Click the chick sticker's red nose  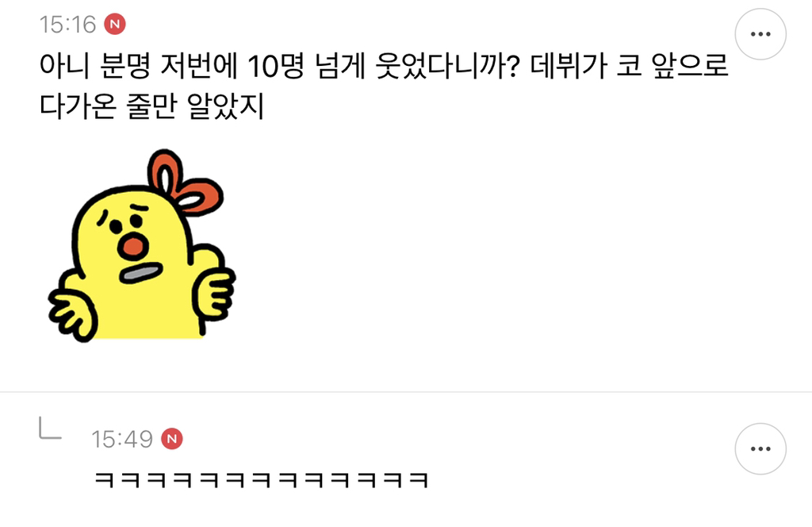pos(133,247)
